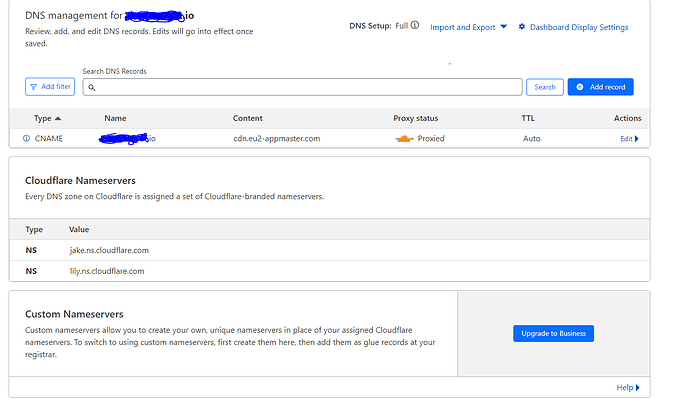
Task: Click the Proxied status text
Action: pos(431,139)
